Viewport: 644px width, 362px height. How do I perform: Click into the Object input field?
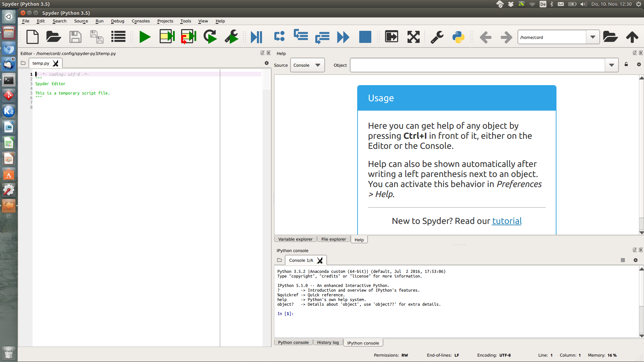click(477, 65)
